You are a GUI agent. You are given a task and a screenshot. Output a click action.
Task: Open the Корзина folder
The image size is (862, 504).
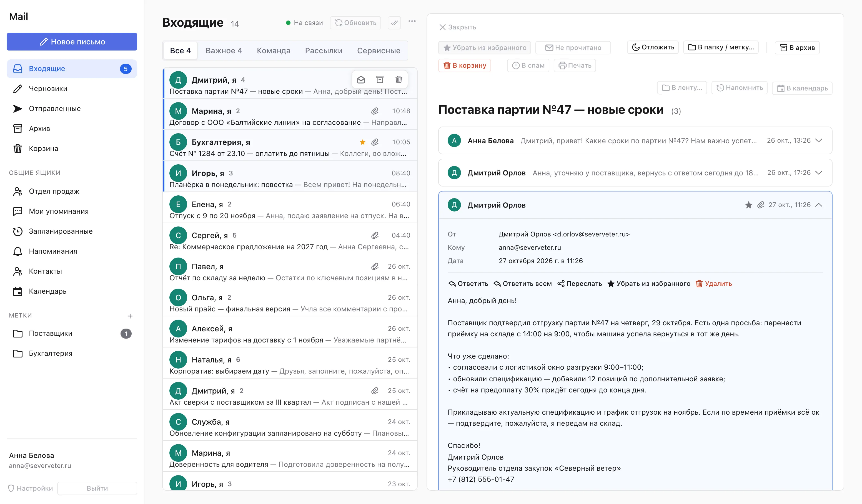click(72, 148)
